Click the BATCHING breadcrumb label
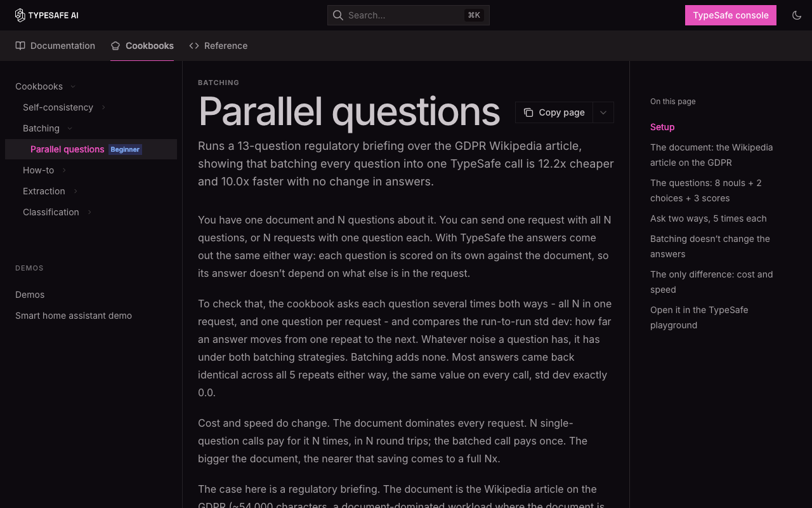 click(218, 83)
